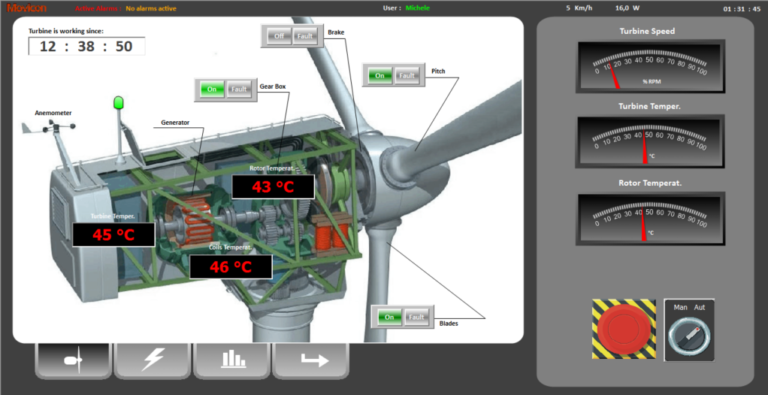Open the bar chart statistics page

[232, 361]
